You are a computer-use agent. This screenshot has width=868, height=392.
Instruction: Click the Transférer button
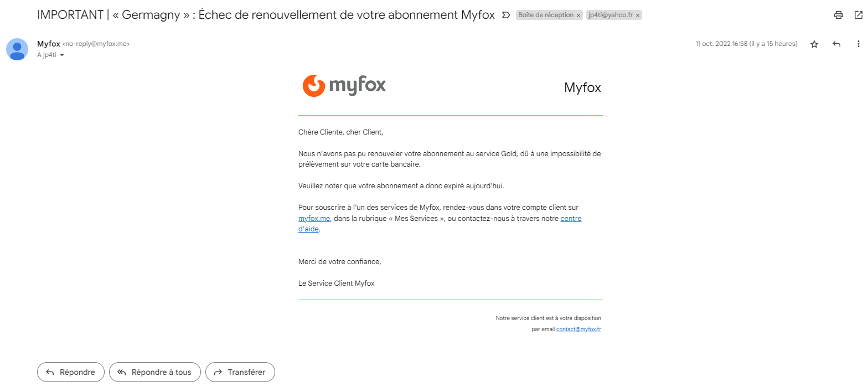point(240,372)
